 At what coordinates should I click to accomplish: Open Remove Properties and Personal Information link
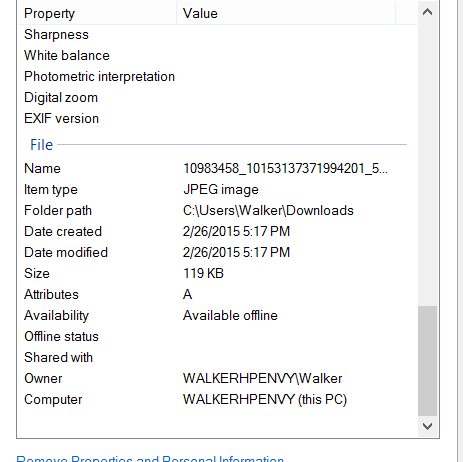[x=150, y=458]
